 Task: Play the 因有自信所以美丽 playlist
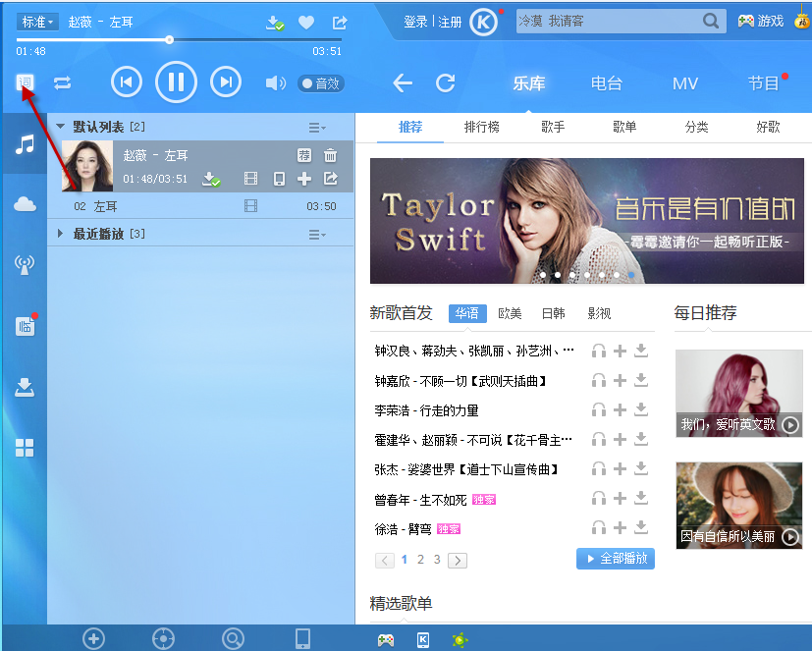[x=790, y=537]
